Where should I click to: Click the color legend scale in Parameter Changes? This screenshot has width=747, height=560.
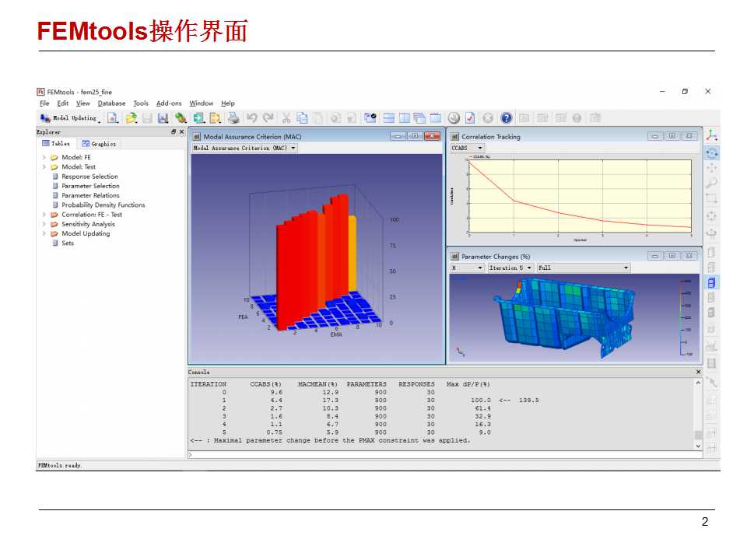click(x=686, y=317)
